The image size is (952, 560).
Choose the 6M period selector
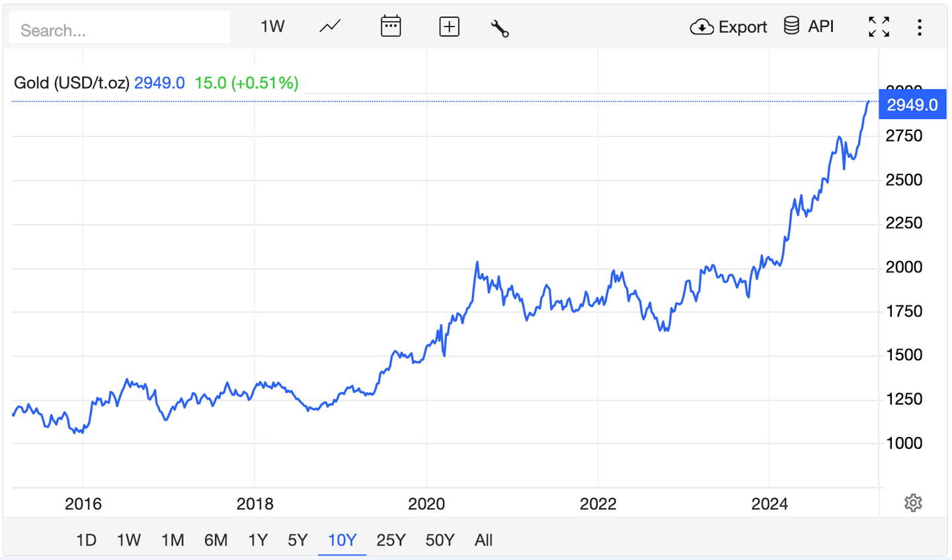pyautogui.click(x=216, y=540)
